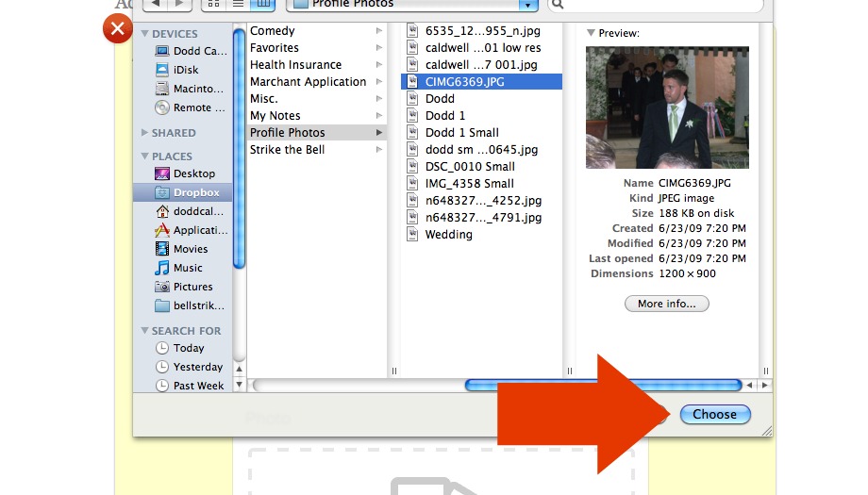Click the Choose button
The height and width of the screenshot is (495, 868).
coord(714,414)
